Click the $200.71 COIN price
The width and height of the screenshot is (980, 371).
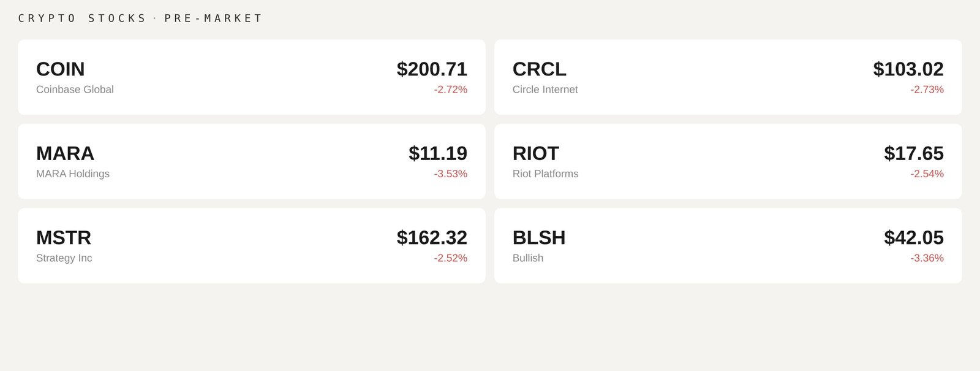click(432, 69)
